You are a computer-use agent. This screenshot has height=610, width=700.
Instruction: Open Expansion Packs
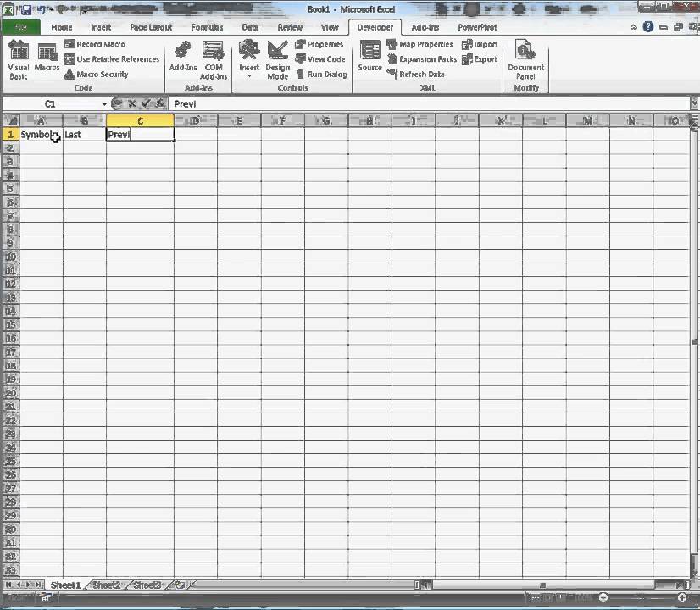pyautogui.click(x=422, y=59)
